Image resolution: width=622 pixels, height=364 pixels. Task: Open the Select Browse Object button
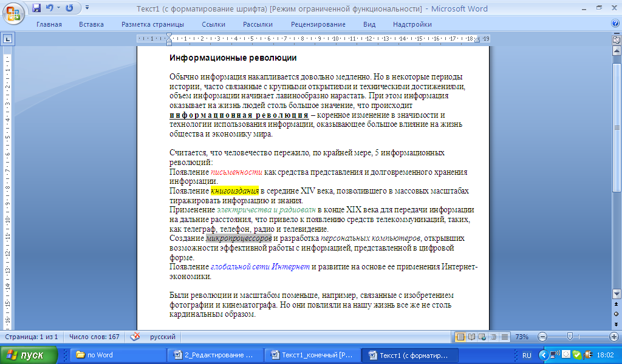coord(616,314)
